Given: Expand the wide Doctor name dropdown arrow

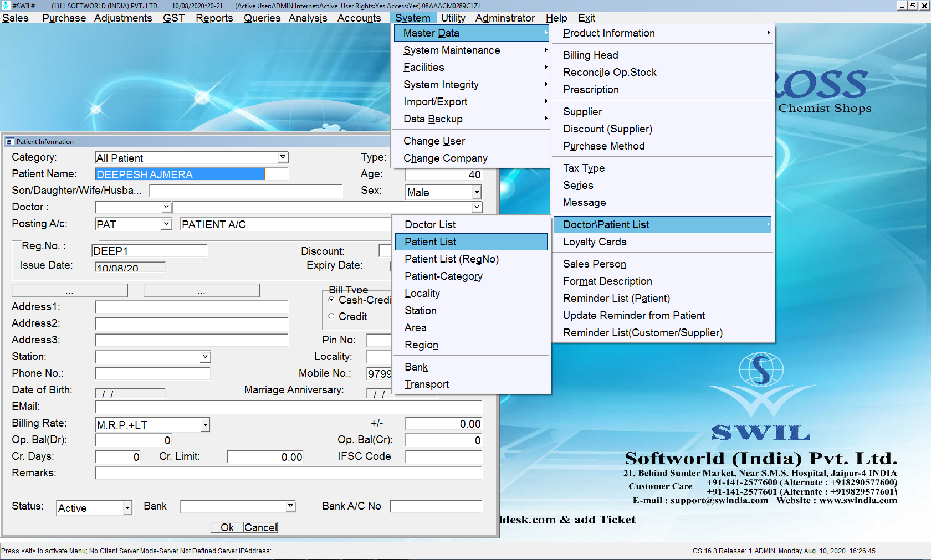Looking at the screenshot, I should (477, 207).
